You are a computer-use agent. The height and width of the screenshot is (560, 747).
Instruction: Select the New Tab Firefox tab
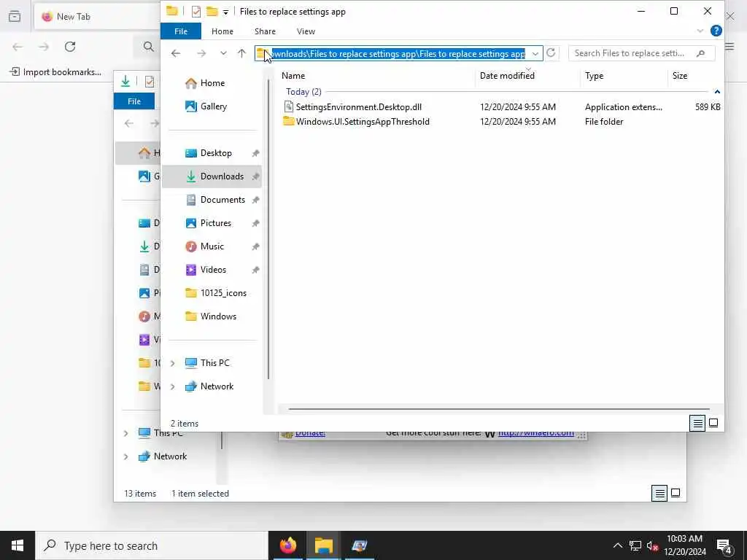(97, 17)
